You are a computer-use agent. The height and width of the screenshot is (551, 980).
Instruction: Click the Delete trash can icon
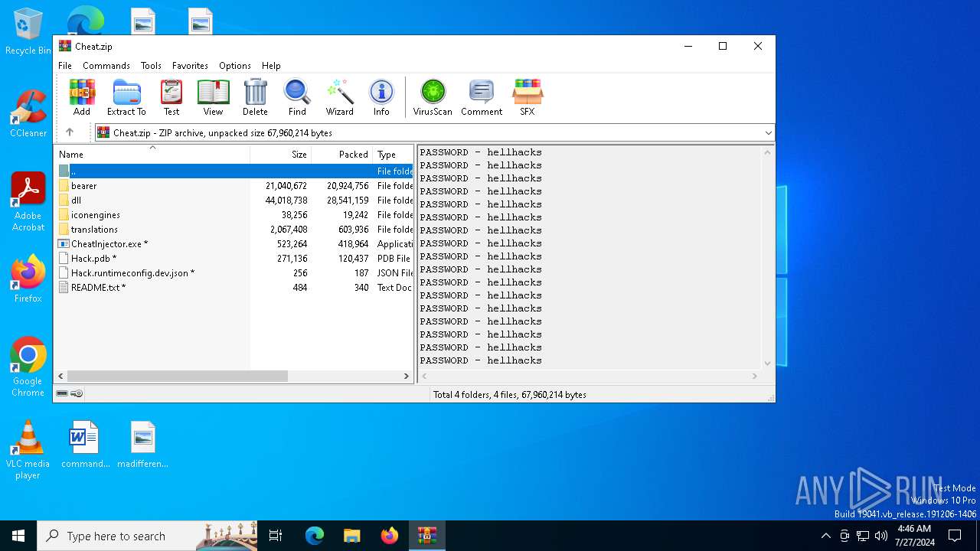click(255, 97)
